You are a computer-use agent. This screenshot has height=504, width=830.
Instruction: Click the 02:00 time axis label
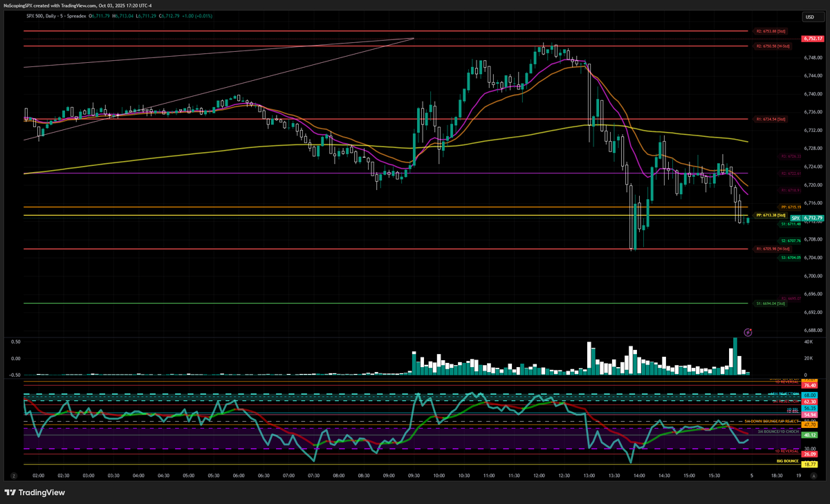click(39, 476)
